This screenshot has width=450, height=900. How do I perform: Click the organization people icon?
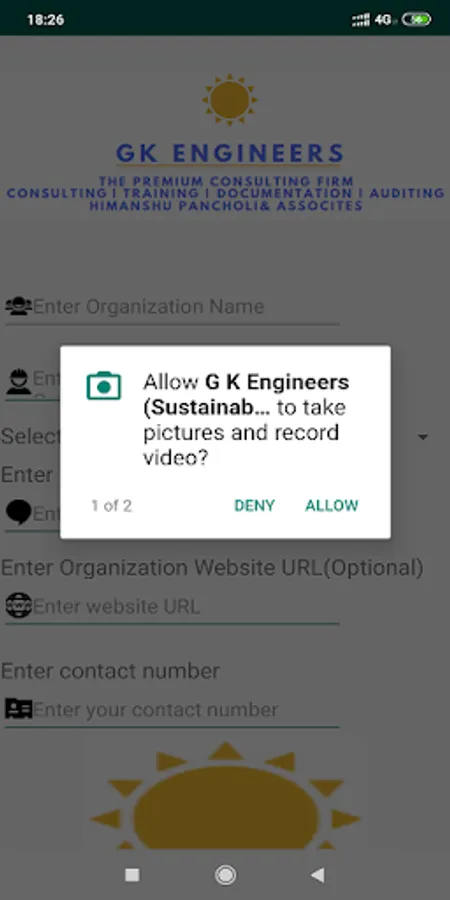pos(18,306)
